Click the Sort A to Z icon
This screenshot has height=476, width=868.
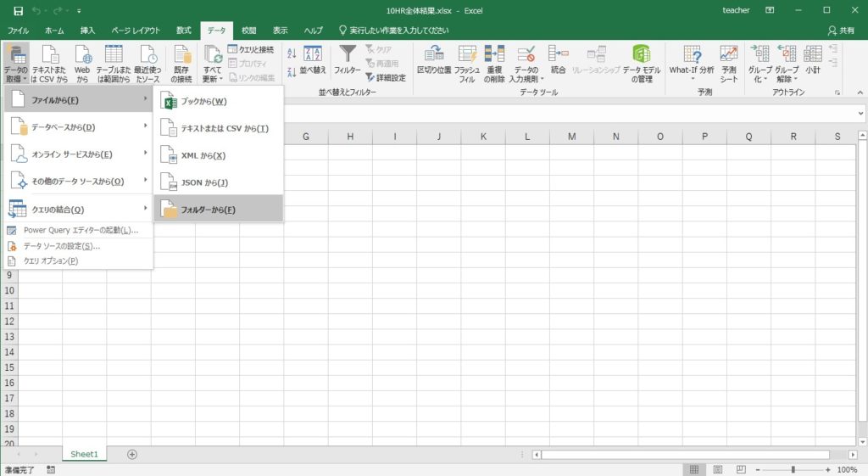click(x=292, y=53)
